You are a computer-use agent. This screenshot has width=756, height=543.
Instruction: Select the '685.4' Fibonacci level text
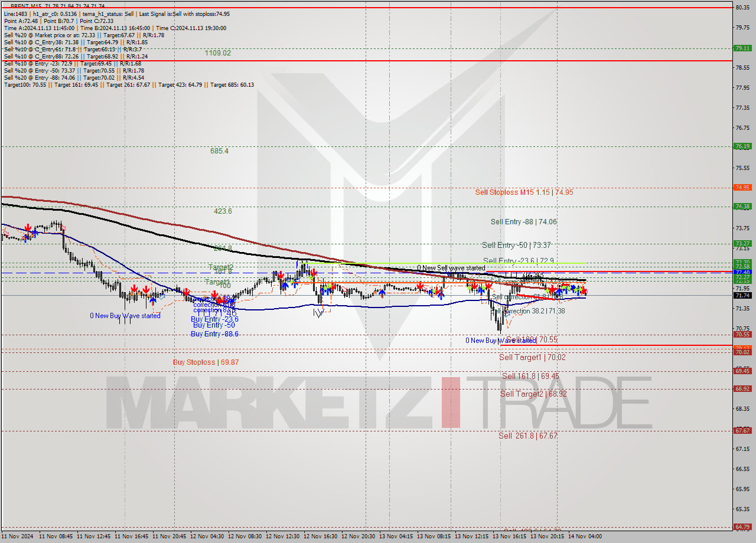219,151
